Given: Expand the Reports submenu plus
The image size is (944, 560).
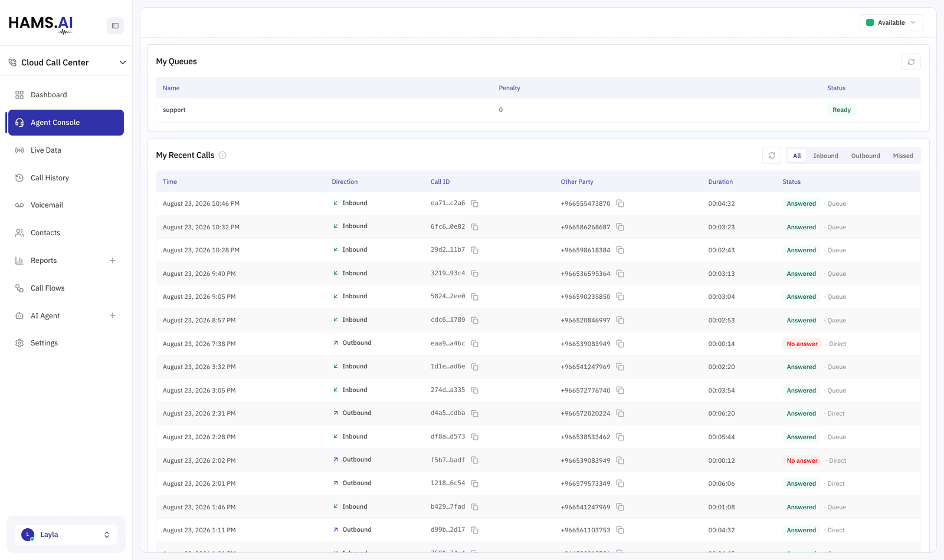Looking at the screenshot, I should 113,261.
